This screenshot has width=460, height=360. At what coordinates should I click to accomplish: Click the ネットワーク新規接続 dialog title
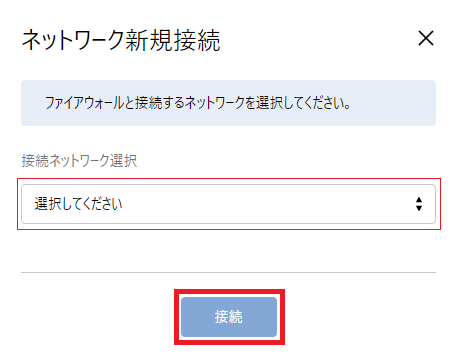pos(121,40)
